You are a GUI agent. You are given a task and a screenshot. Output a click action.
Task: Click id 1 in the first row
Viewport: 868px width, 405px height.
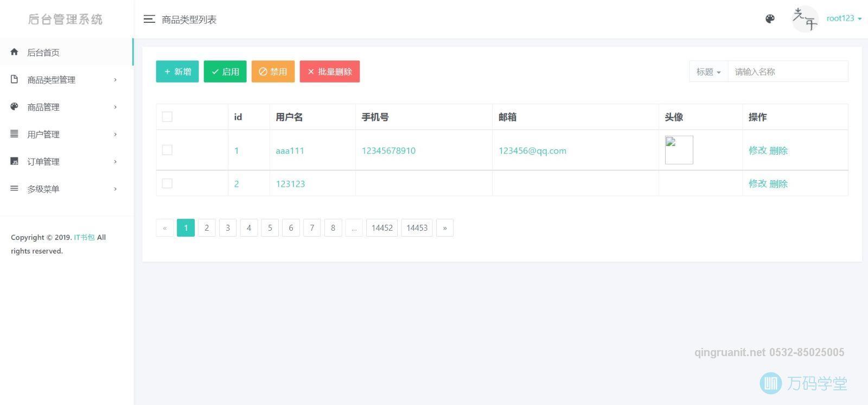point(237,151)
